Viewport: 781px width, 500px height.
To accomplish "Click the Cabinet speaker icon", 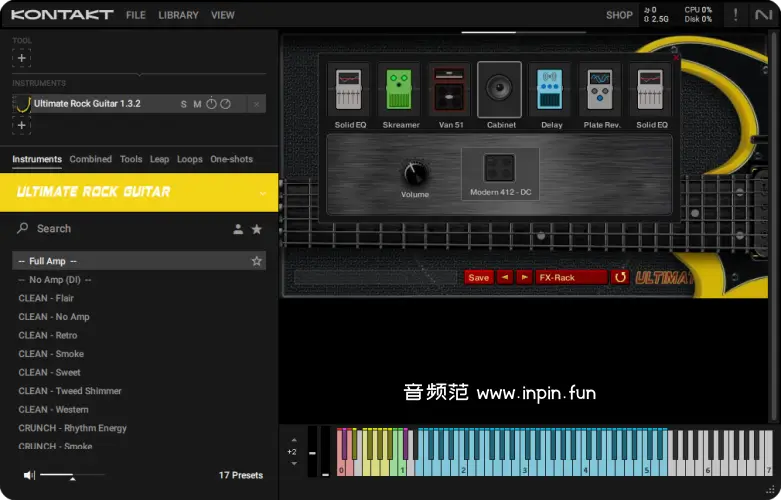I will pyautogui.click(x=500, y=90).
